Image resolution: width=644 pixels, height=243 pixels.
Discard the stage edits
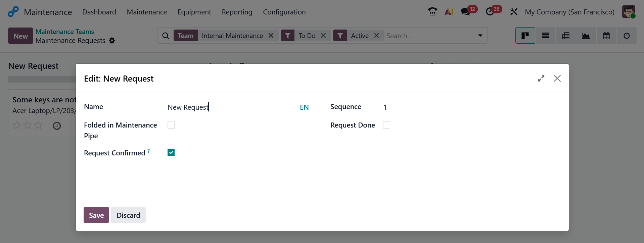pos(128,215)
